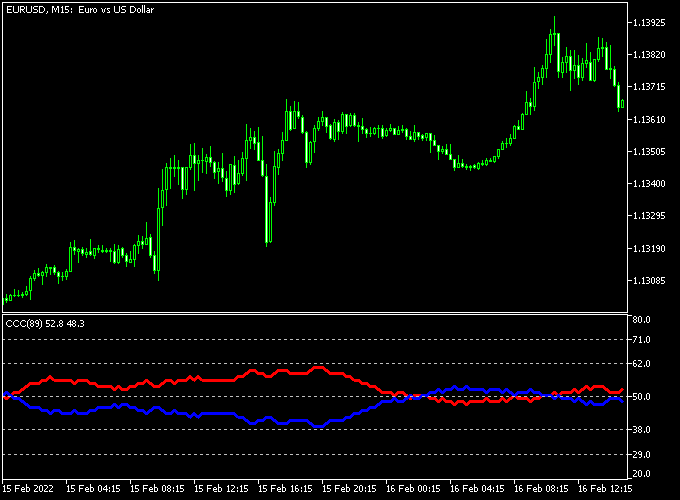680x500 pixels.
Task: Click the 1.13925 price scale label
Action: pos(649,23)
